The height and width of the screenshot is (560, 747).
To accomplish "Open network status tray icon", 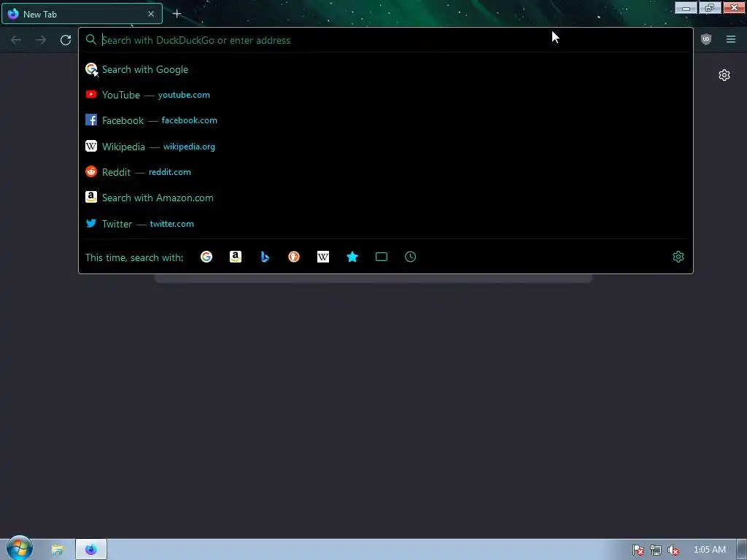I will pyautogui.click(x=656, y=550).
